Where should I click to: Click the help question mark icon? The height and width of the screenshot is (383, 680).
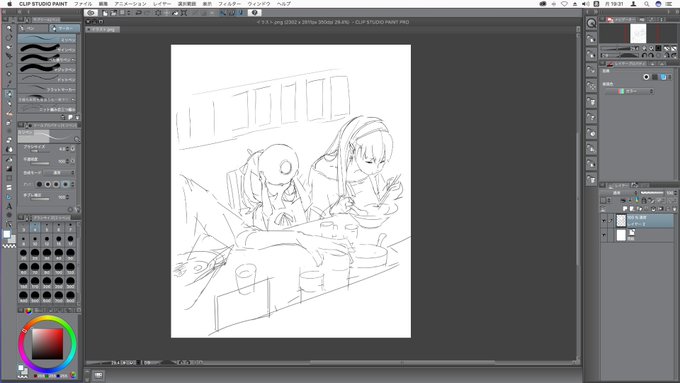coord(255,13)
